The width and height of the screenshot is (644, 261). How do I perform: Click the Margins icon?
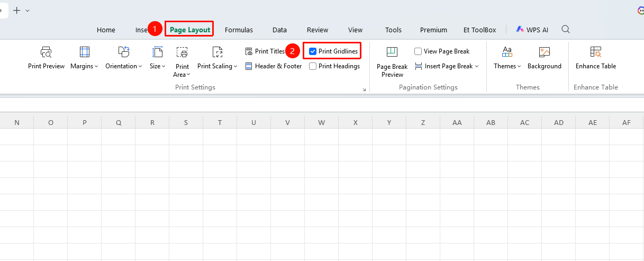(84, 52)
